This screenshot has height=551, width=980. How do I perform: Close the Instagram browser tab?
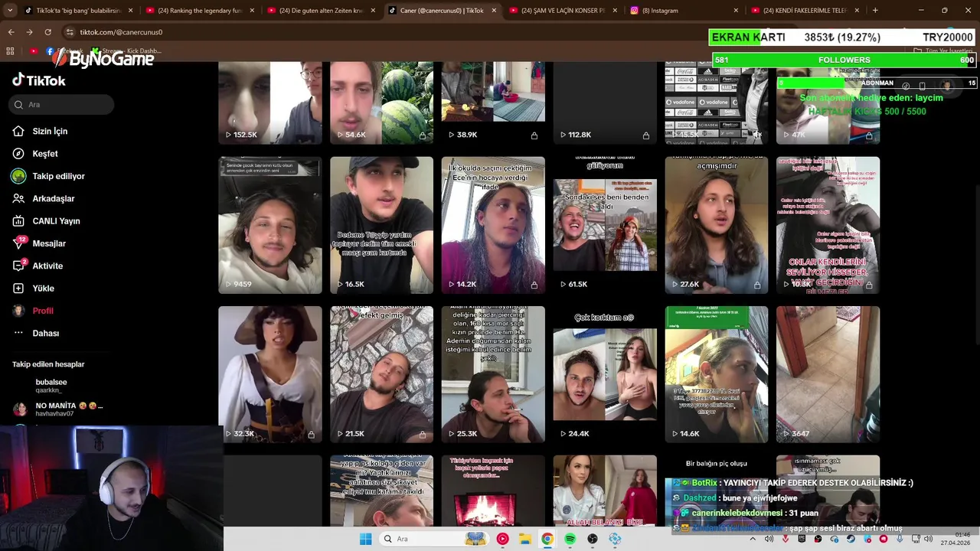pos(736,11)
